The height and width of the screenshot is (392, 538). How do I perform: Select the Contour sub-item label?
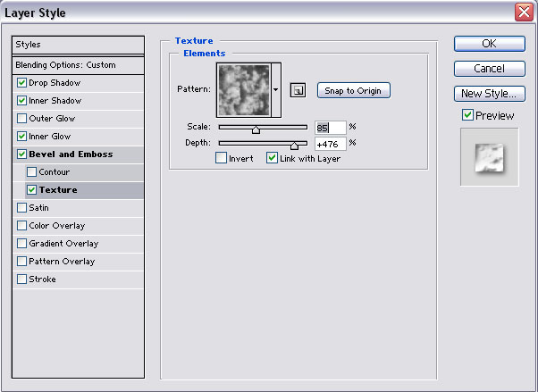(x=55, y=171)
